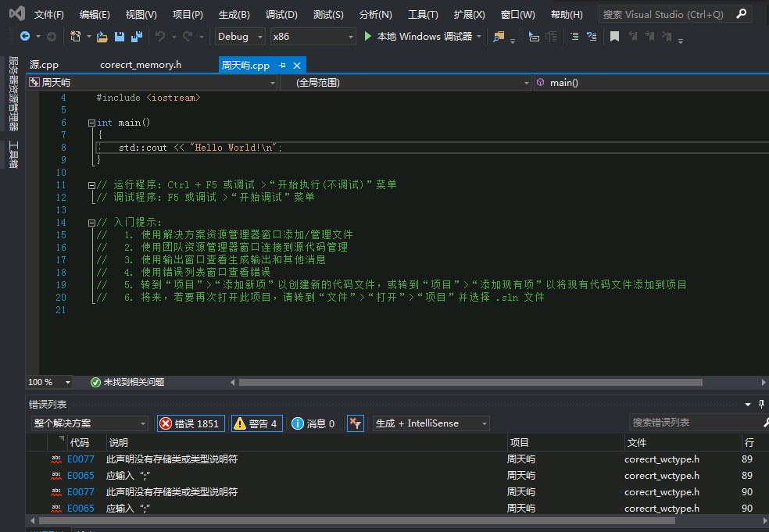Pin the 周天屿.cpp tab
The width and height of the screenshot is (769, 532).
(282, 65)
